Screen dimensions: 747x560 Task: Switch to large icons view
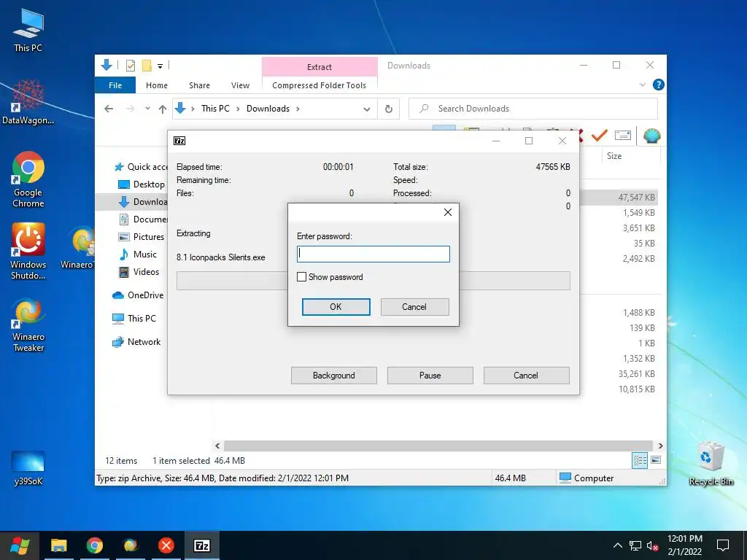coord(656,460)
